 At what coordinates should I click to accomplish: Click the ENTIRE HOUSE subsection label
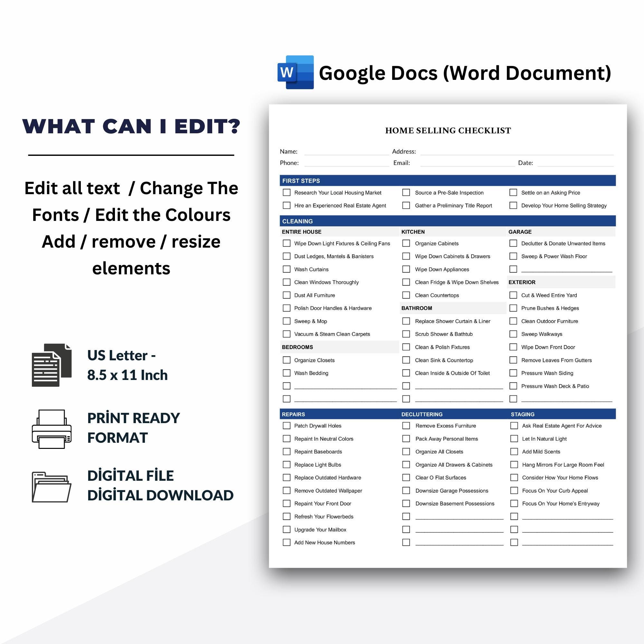302,232
